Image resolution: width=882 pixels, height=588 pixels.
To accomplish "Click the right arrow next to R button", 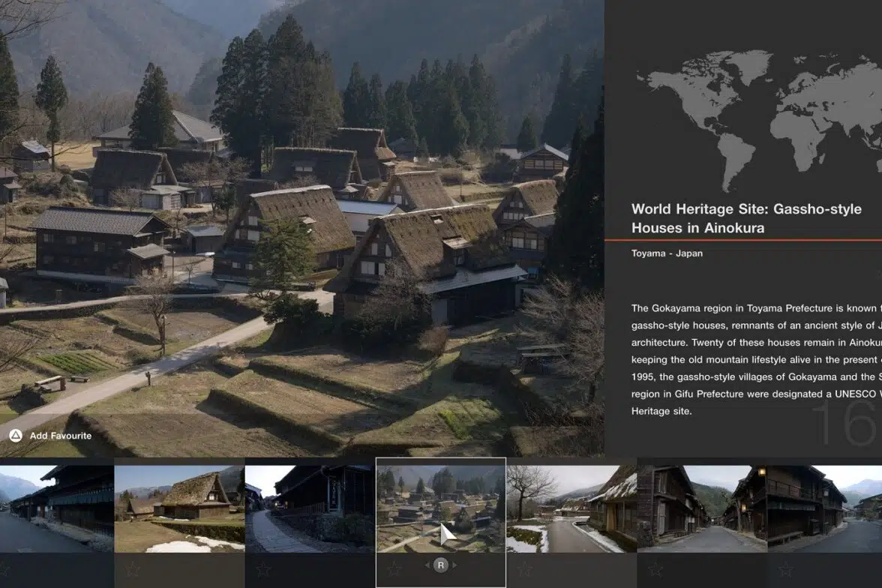I will [x=454, y=565].
